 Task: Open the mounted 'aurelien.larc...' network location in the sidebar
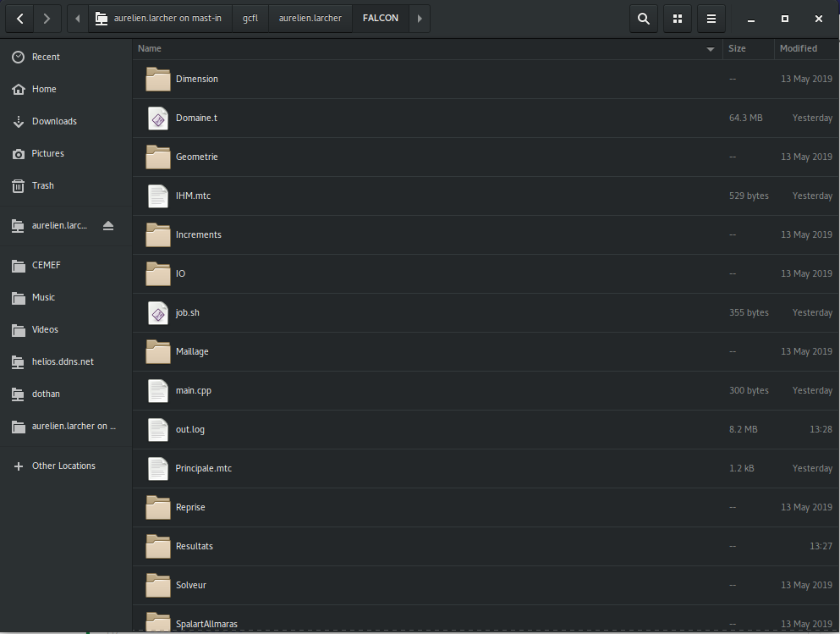click(x=59, y=226)
